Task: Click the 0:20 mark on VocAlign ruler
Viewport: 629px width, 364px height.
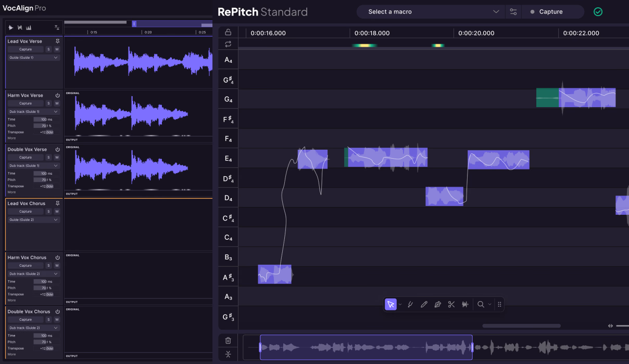Action: (148, 32)
